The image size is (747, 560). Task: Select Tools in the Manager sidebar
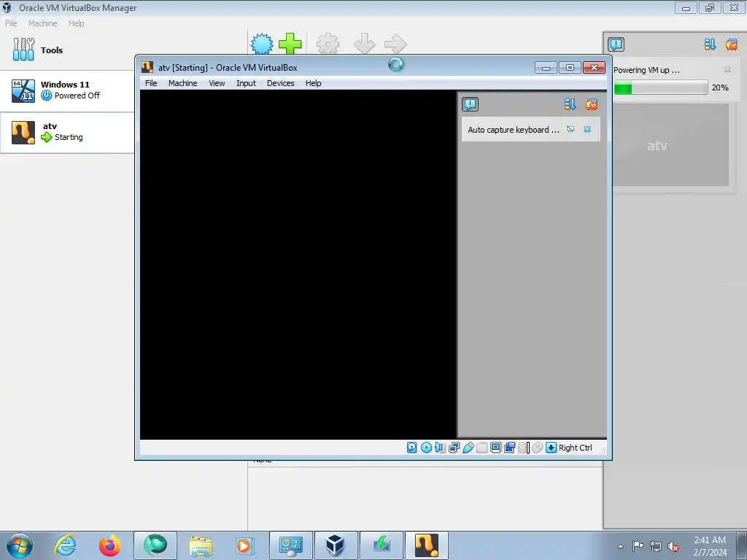pos(66,50)
